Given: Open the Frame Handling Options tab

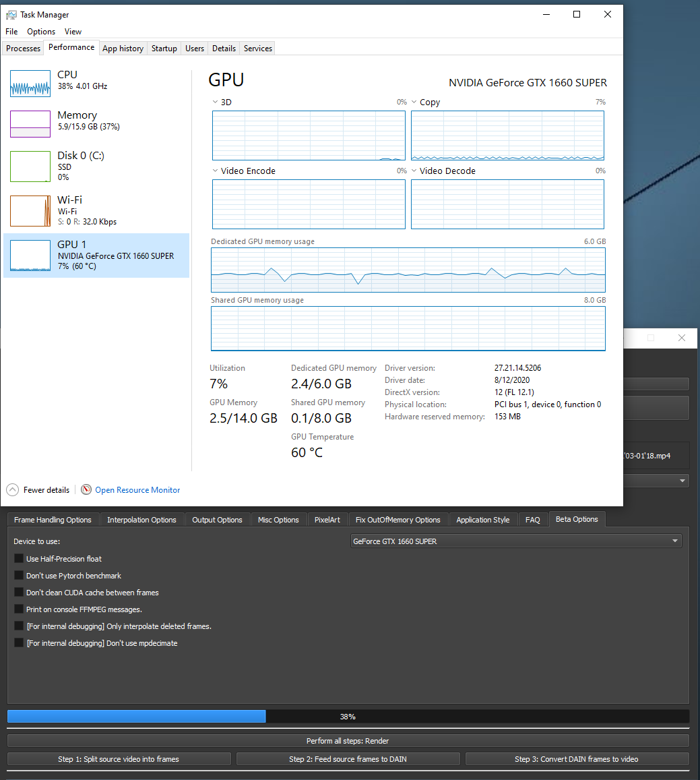Looking at the screenshot, I should (53, 520).
